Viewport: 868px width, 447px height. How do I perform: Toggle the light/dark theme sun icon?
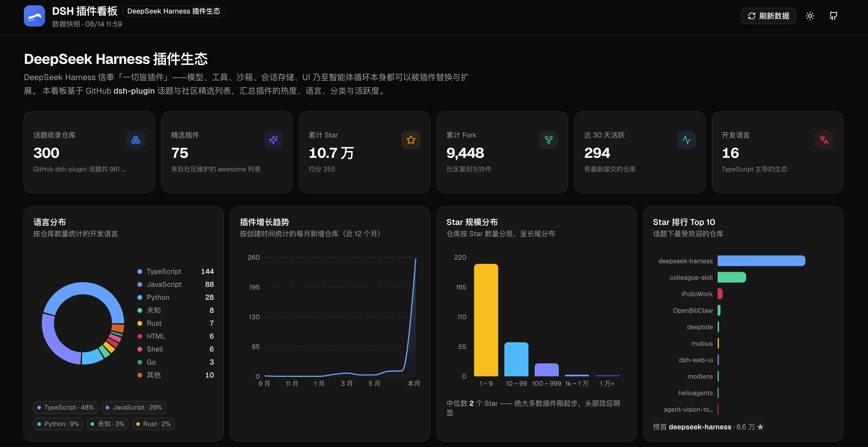coord(810,16)
